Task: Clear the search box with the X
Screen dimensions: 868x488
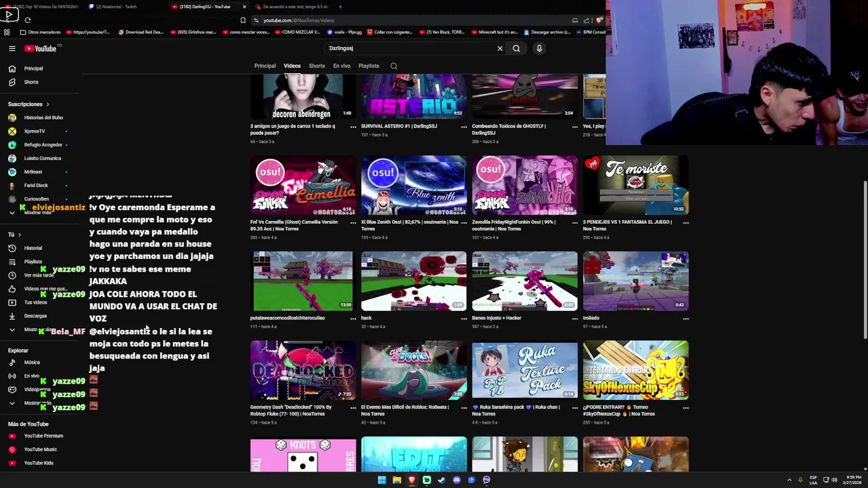Action: coord(500,48)
